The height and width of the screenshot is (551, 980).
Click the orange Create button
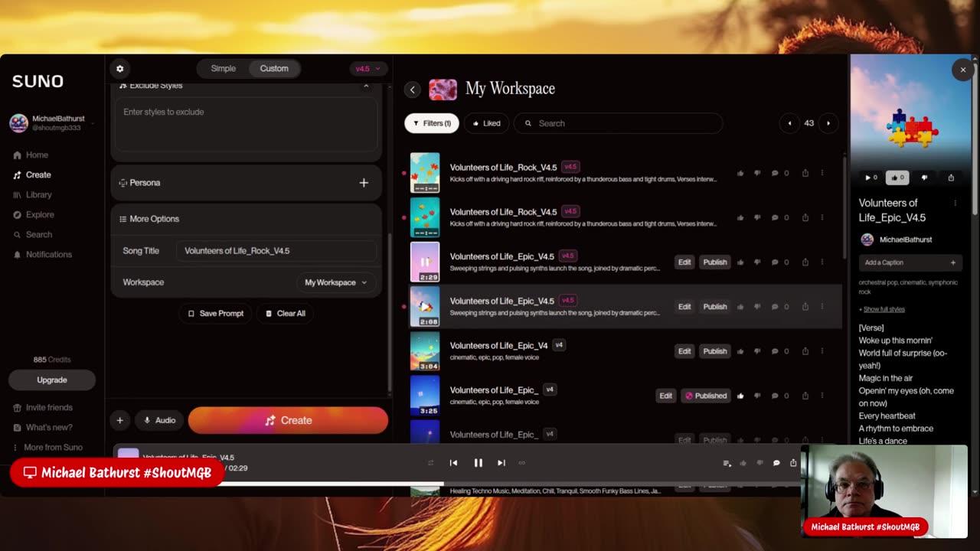288,420
